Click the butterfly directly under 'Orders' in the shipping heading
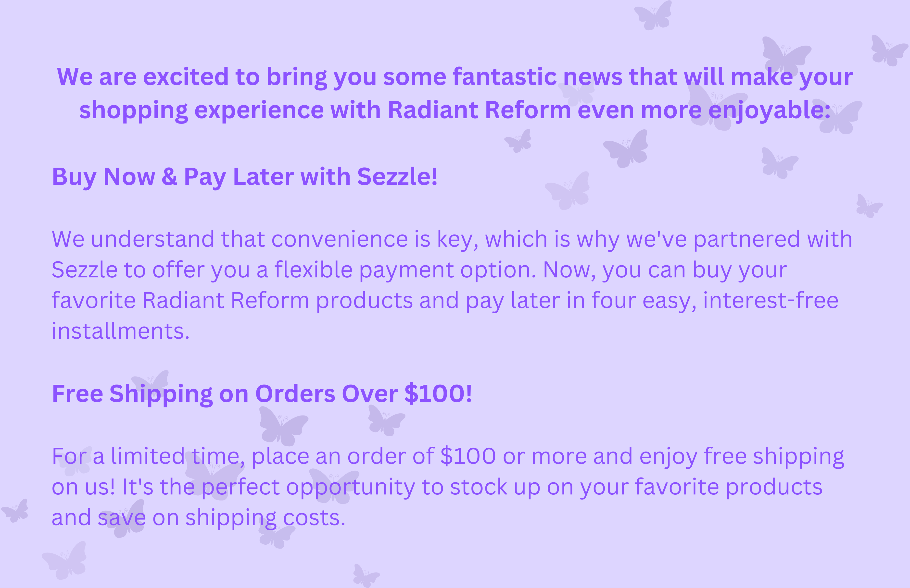Viewport: 910px width, 588px height. pyautogui.click(x=283, y=426)
